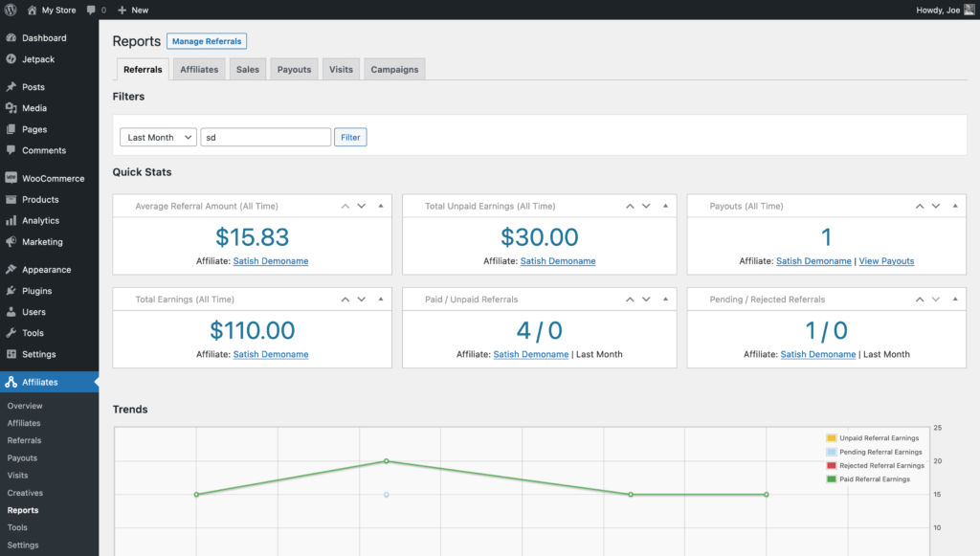Click the Paid Referral Earnings green legend swatch
Image resolution: width=980 pixels, height=556 pixels.
[832, 478]
